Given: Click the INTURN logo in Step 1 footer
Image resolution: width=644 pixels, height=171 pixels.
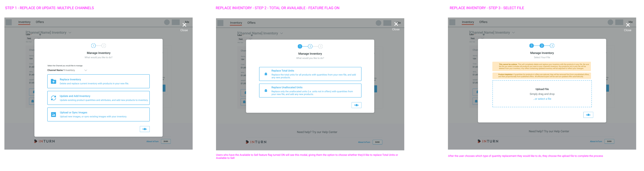Looking at the screenshot, I should 44,141.
